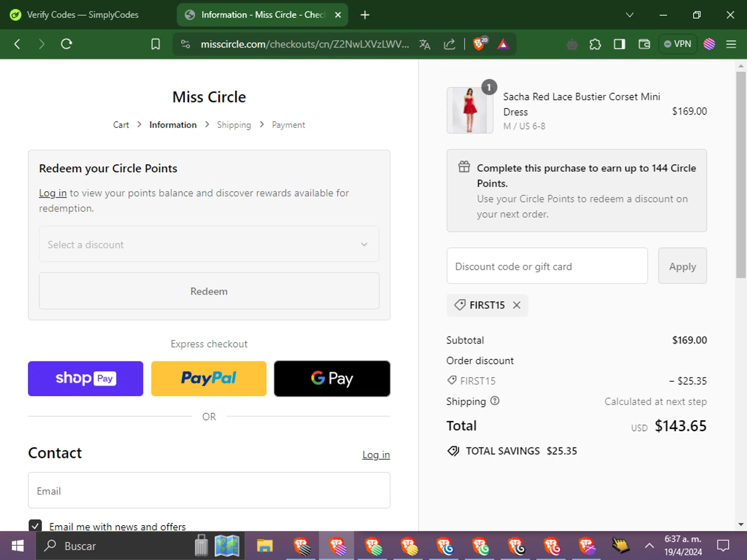Viewport: 747px width, 560px height.
Task: Pay with Shop Pay
Action: pyautogui.click(x=86, y=379)
